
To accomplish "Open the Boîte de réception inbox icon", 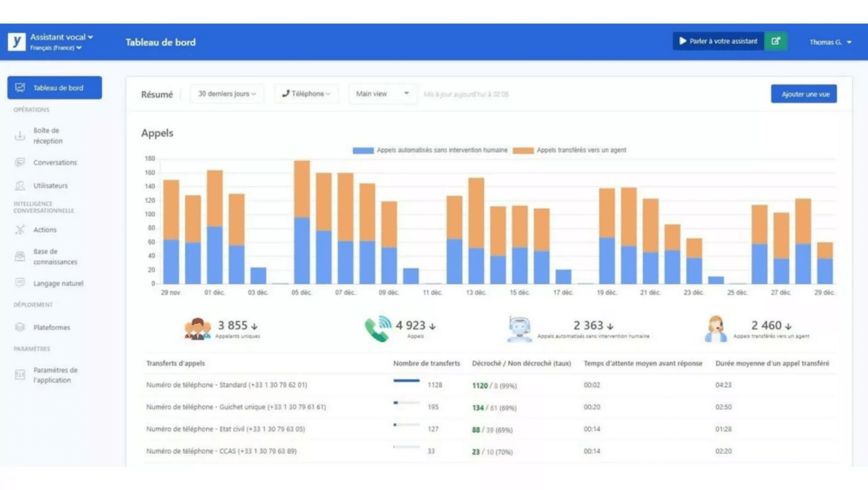I will [20, 136].
